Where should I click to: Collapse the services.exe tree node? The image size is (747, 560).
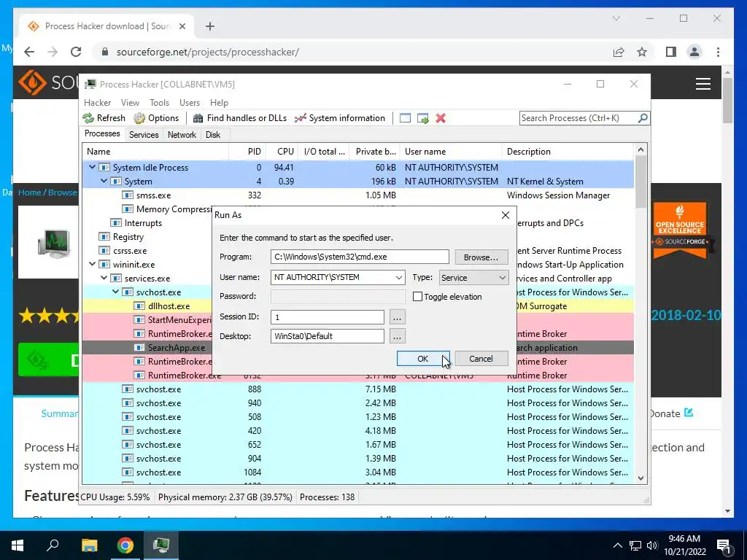(104, 278)
